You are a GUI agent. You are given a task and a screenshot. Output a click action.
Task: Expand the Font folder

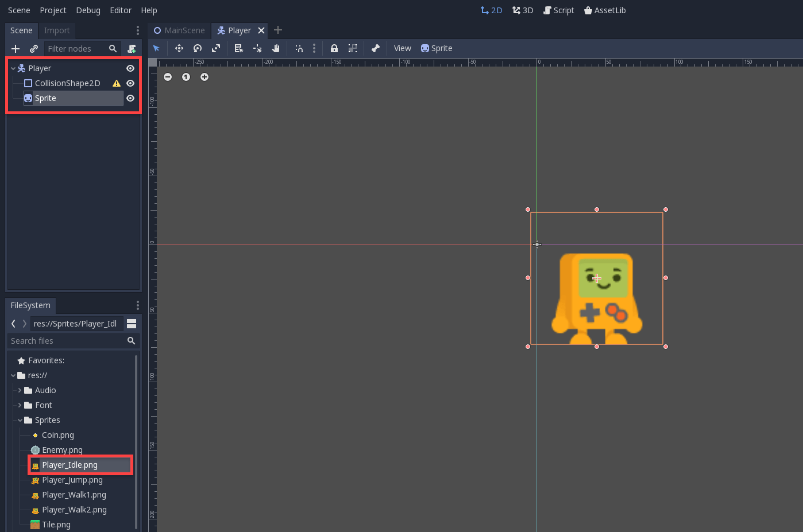pos(20,405)
